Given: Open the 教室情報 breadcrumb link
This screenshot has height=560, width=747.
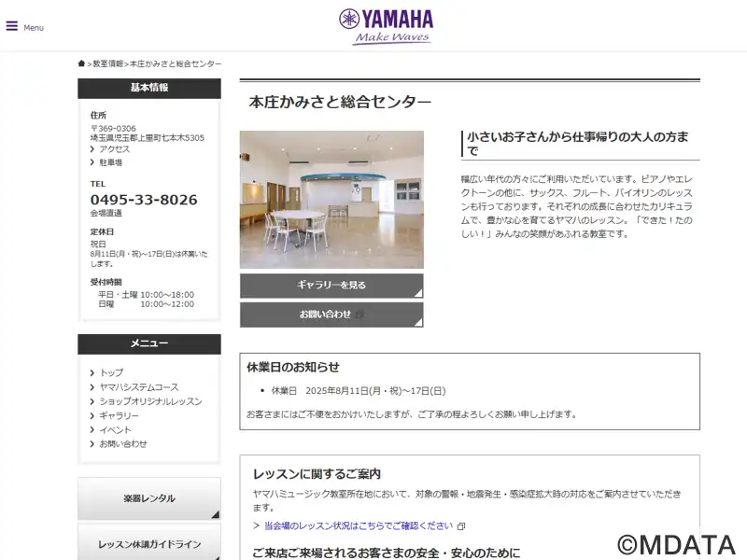Looking at the screenshot, I should pos(107,63).
